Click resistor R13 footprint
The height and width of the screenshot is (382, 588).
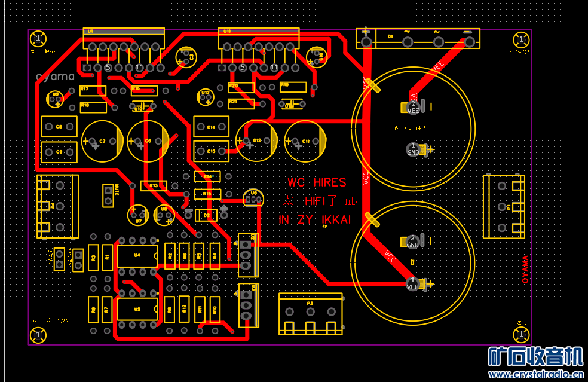(154, 186)
